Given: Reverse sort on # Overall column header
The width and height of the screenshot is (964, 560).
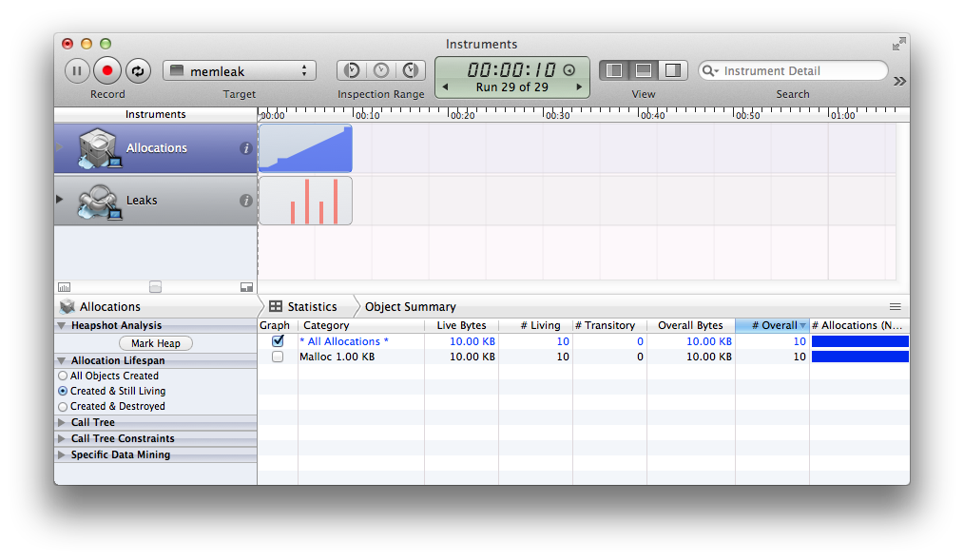Looking at the screenshot, I should tap(772, 325).
